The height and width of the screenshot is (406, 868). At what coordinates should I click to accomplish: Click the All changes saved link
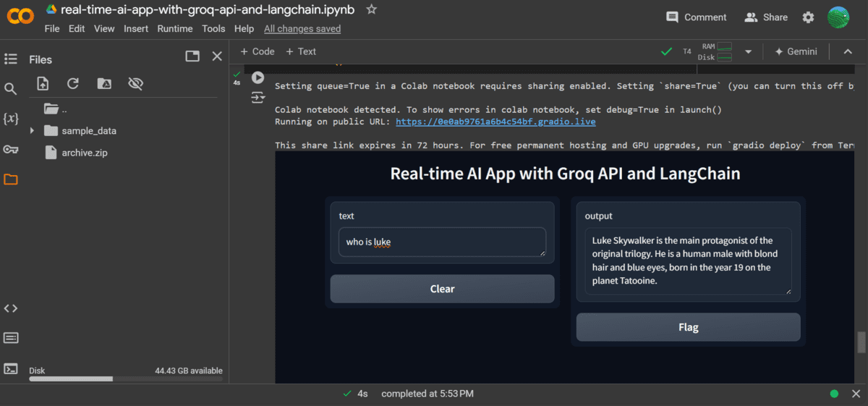tap(302, 29)
